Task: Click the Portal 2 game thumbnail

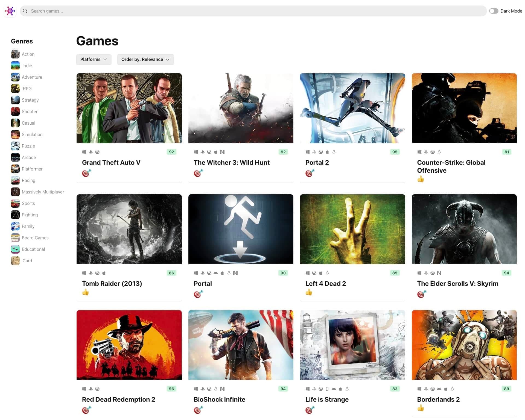Action: [352, 108]
